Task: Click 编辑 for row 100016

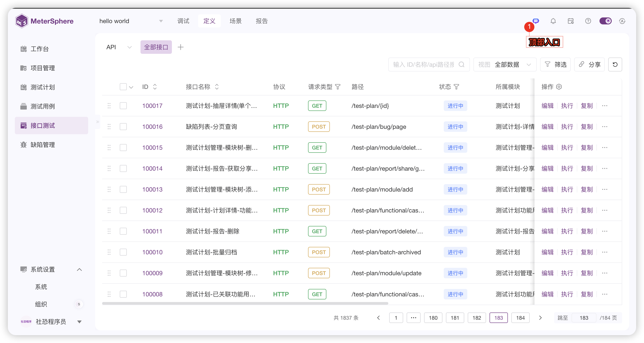Action: pyautogui.click(x=548, y=127)
